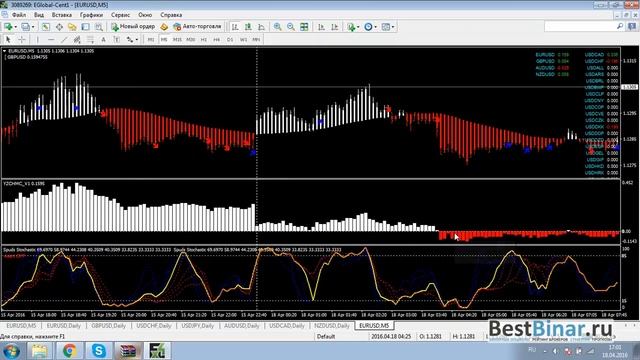Image resolution: width=640 pixels, height=360 pixels.
Task: Zoom in on the chart
Action: [278, 27]
